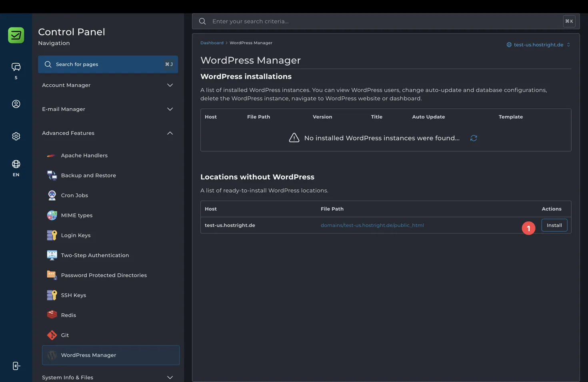Open the Login Keys menu entry
The width and height of the screenshot is (588, 382).
click(x=111, y=235)
